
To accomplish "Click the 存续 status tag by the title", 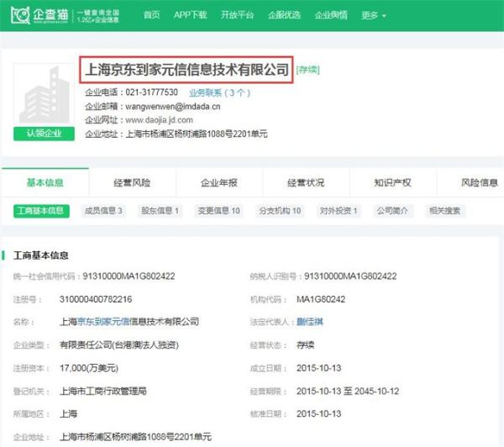I will click(x=308, y=70).
